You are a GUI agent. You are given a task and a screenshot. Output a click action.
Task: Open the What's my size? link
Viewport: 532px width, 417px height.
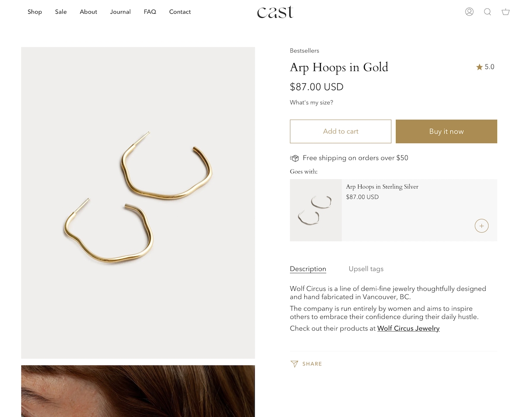coord(311,103)
